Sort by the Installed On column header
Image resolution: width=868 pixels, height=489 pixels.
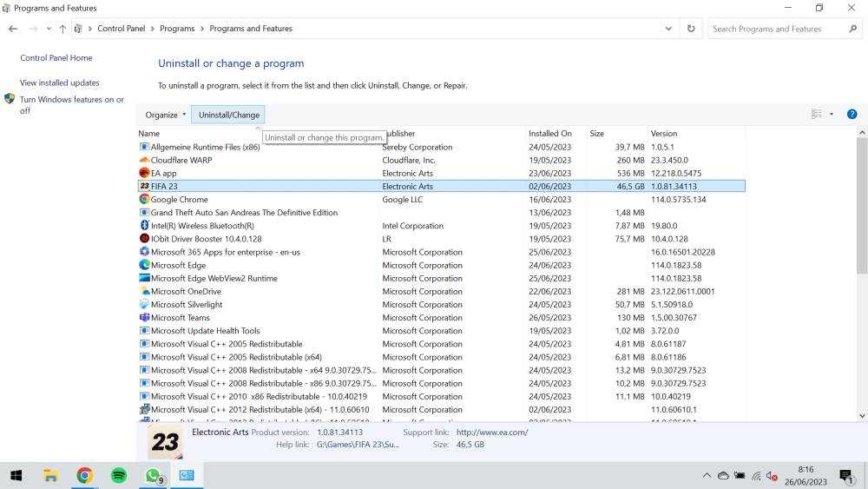point(549,134)
